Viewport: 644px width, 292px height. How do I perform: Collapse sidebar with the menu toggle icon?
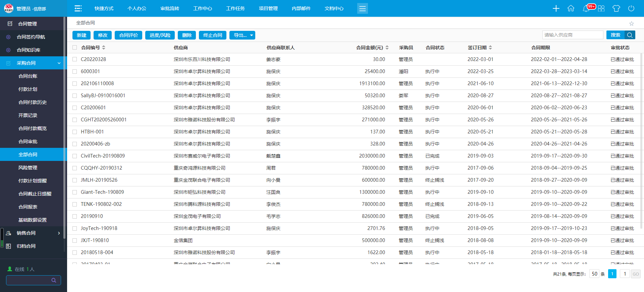click(78, 8)
